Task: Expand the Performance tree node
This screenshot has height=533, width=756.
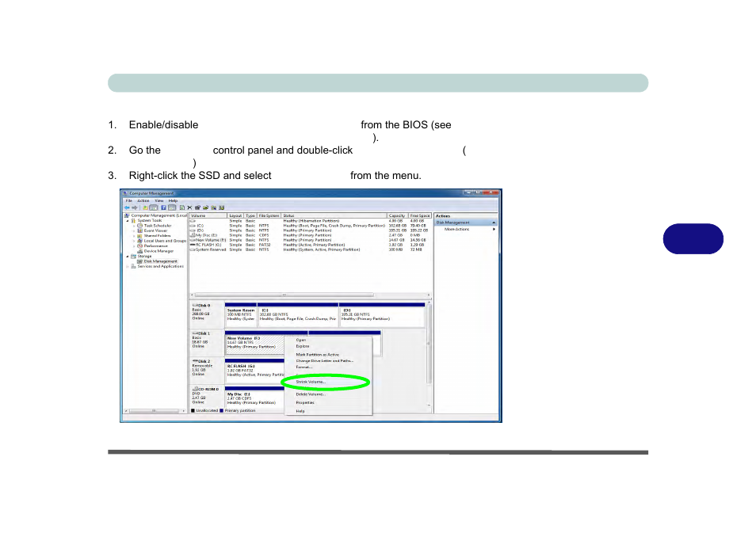Action: [x=134, y=246]
